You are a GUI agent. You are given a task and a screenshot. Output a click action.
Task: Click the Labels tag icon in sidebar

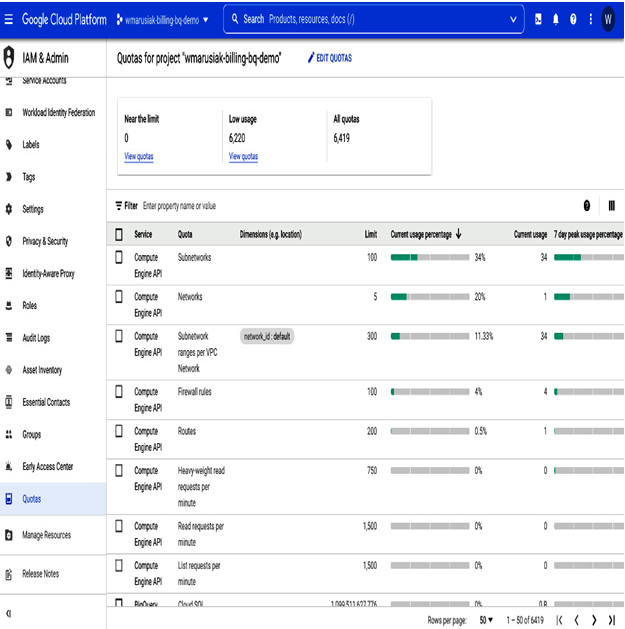tap(9, 144)
